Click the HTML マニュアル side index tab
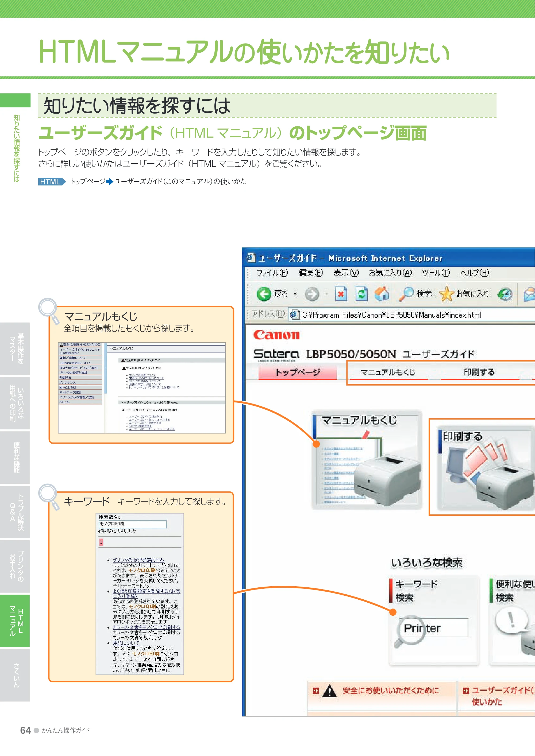 [15, 621]
